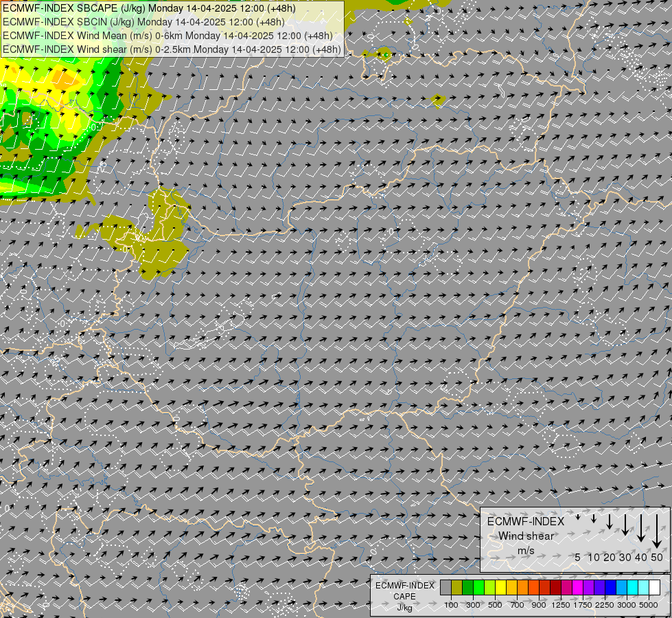Click the Wind shear legend arrow above 40
The image size is (672, 618).
(x=641, y=528)
